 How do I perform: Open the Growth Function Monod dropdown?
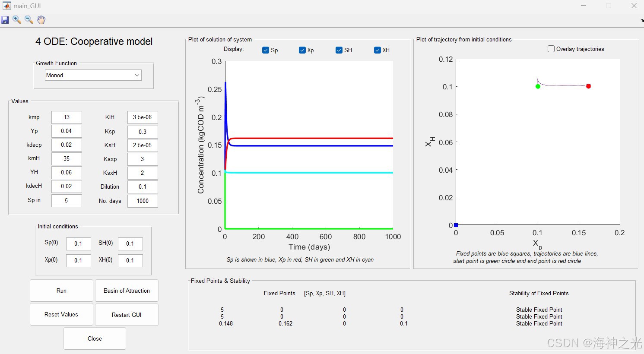(93, 75)
